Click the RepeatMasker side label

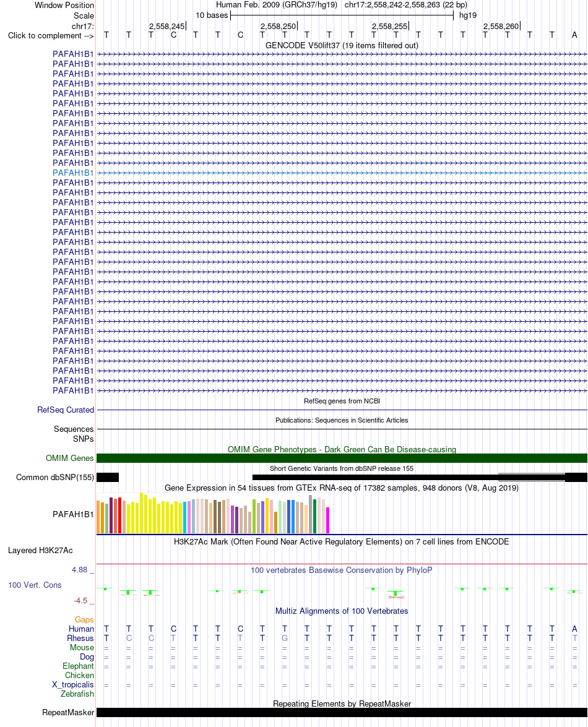click(x=67, y=713)
